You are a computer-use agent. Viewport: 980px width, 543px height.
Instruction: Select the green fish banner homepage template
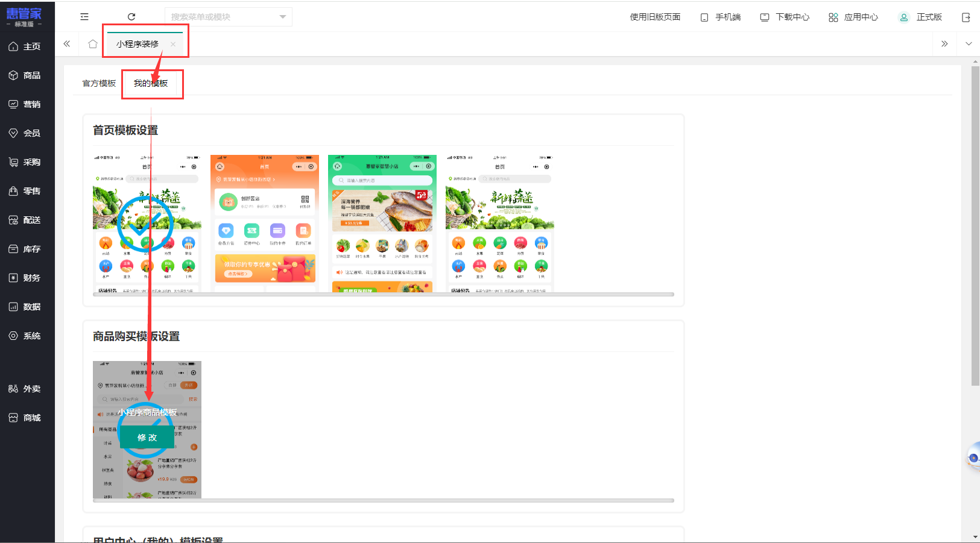382,223
